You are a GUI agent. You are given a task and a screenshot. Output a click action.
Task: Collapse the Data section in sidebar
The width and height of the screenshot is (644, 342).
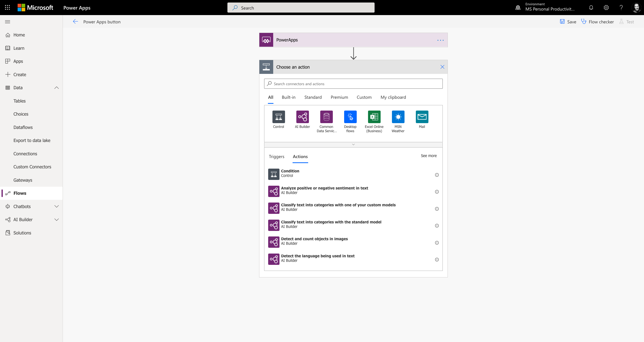click(x=56, y=87)
